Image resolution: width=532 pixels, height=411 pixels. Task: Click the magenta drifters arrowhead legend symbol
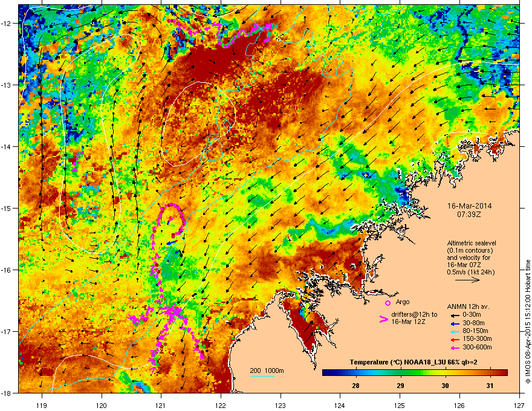383,319
